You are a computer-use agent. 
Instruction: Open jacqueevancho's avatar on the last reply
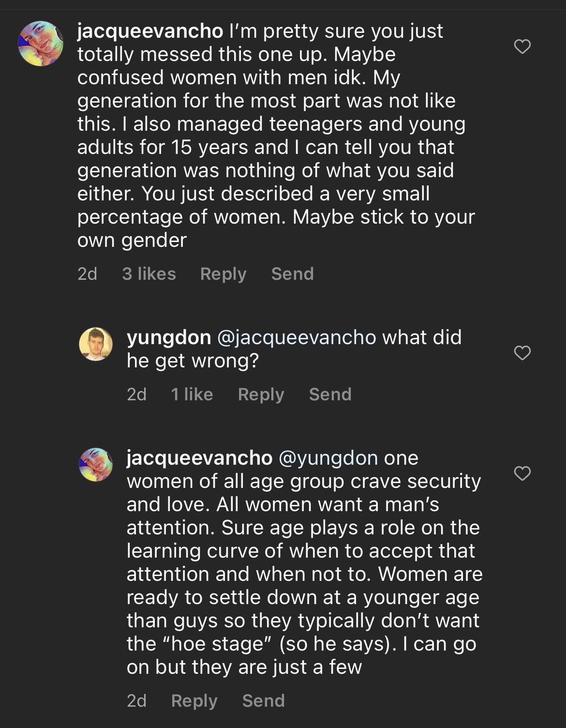(96, 465)
